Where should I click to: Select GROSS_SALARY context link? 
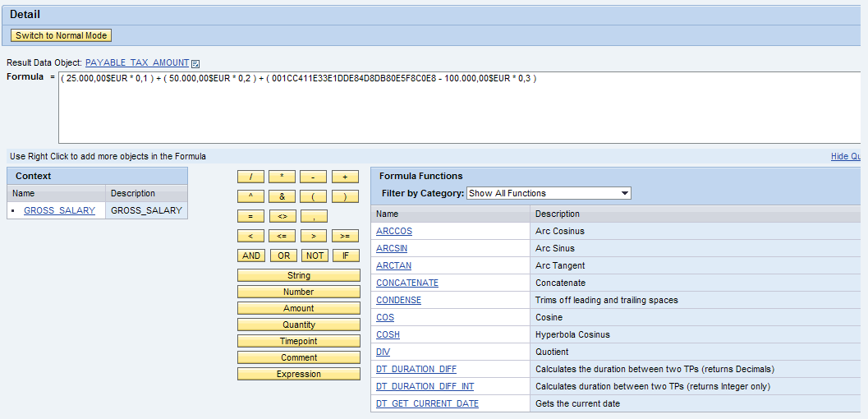click(x=59, y=210)
